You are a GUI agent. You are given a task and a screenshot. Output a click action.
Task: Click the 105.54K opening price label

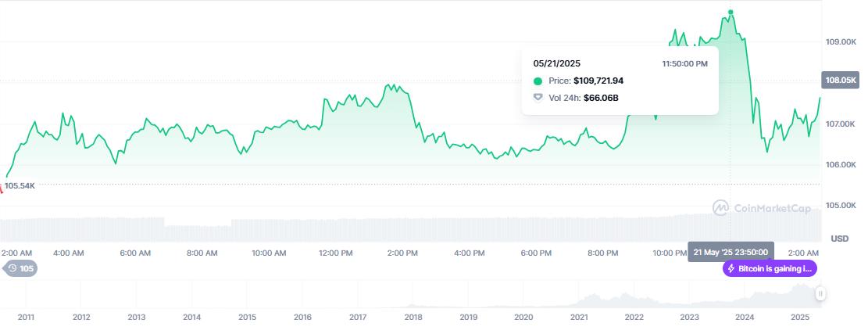tap(20, 185)
